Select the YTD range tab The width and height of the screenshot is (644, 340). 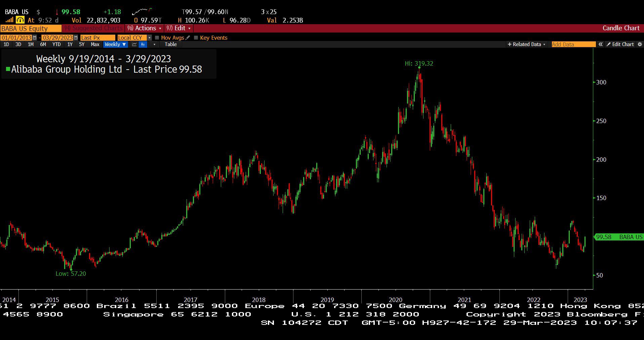tap(56, 44)
